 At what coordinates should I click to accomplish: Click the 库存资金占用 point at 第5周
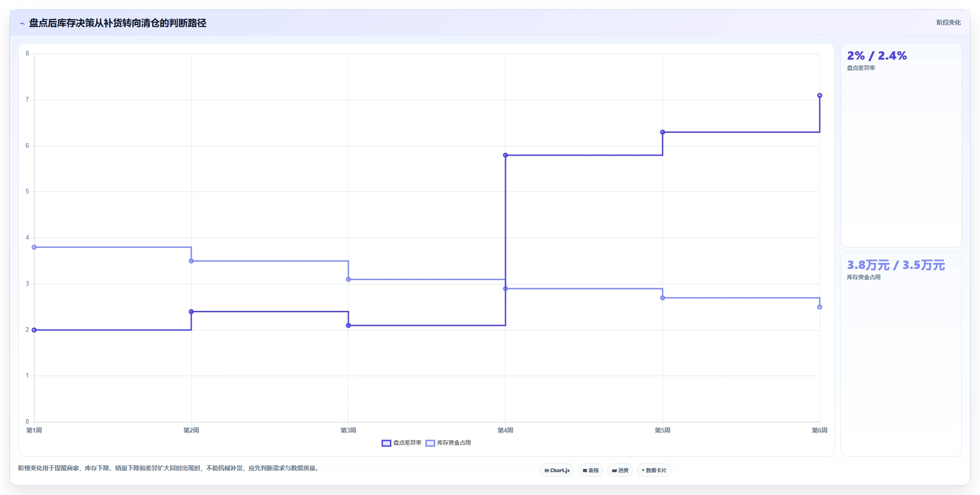(x=662, y=298)
